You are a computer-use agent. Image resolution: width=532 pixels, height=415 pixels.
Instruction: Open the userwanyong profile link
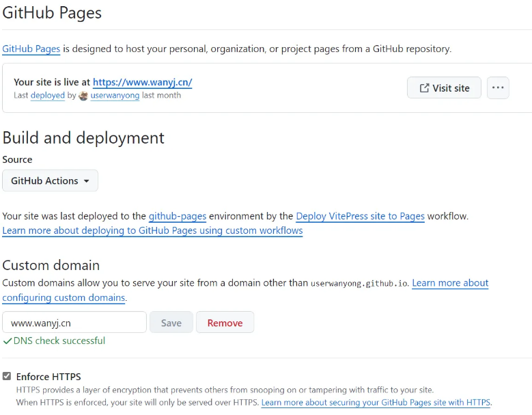[115, 96]
